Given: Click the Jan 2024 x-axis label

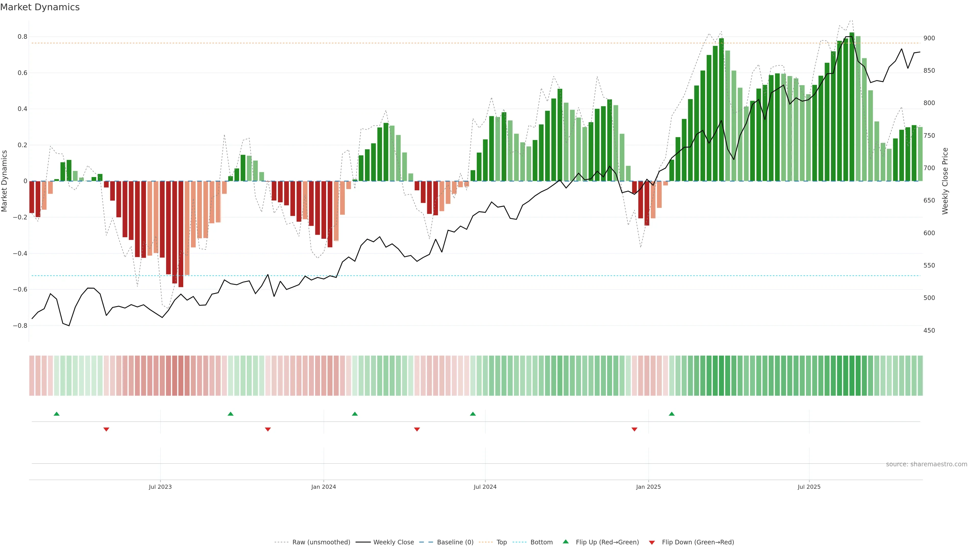Looking at the screenshot, I should (323, 487).
